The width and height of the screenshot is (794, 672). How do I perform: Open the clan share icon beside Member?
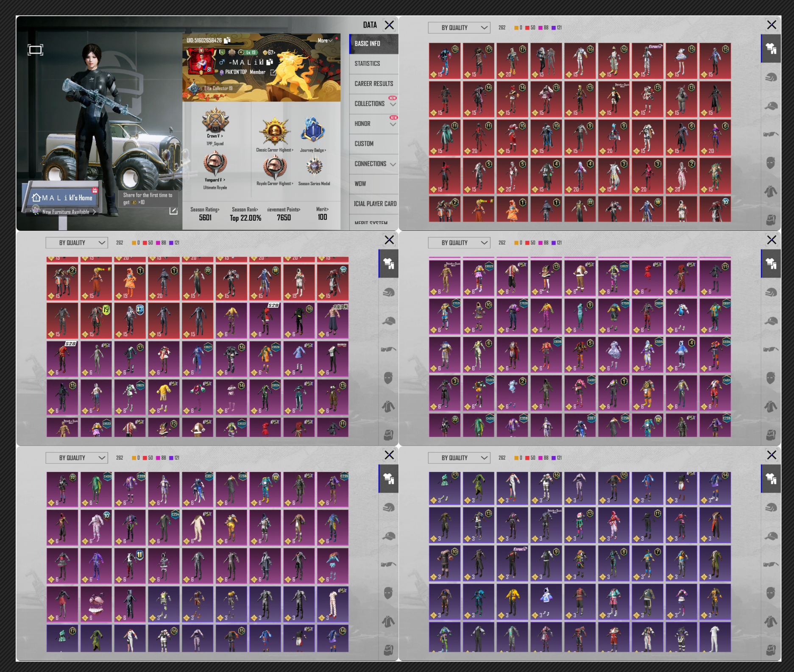273,72
